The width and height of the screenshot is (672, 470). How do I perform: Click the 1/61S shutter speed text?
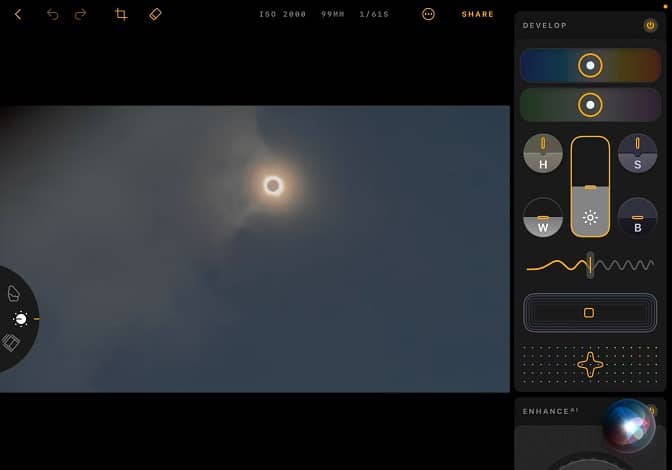click(374, 14)
